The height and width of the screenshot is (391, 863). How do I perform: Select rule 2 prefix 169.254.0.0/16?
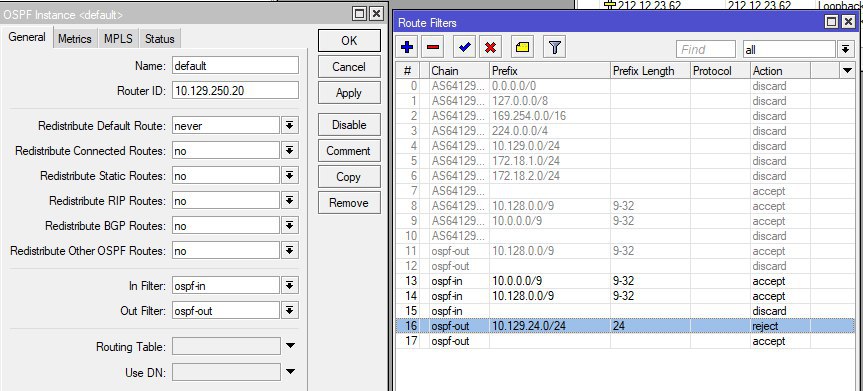click(x=625, y=116)
